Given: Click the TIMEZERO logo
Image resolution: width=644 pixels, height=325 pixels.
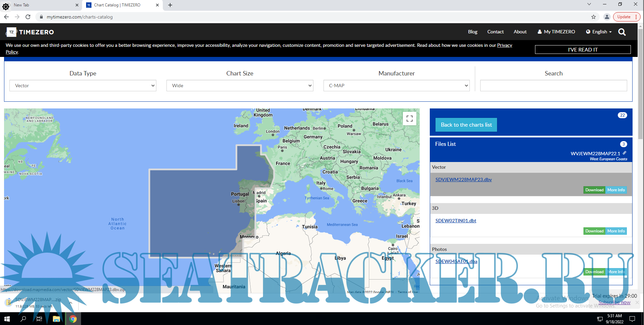Looking at the screenshot, I should pos(30,32).
